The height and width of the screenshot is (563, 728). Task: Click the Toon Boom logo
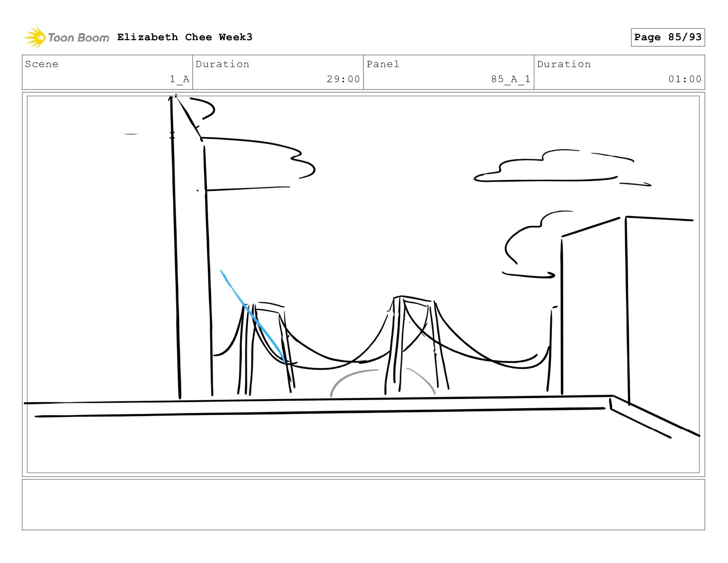pyautogui.click(x=66, y=38)
